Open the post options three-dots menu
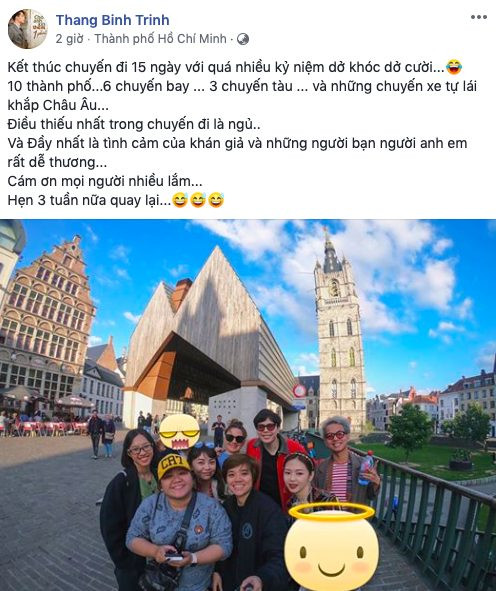Image resolution: width=496 pixels, height=591 pixels. pyautogui.click(x=478, y=17)
